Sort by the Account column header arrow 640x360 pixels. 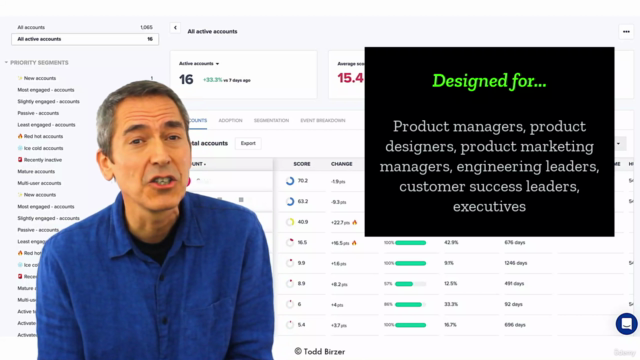coord(205,164)
